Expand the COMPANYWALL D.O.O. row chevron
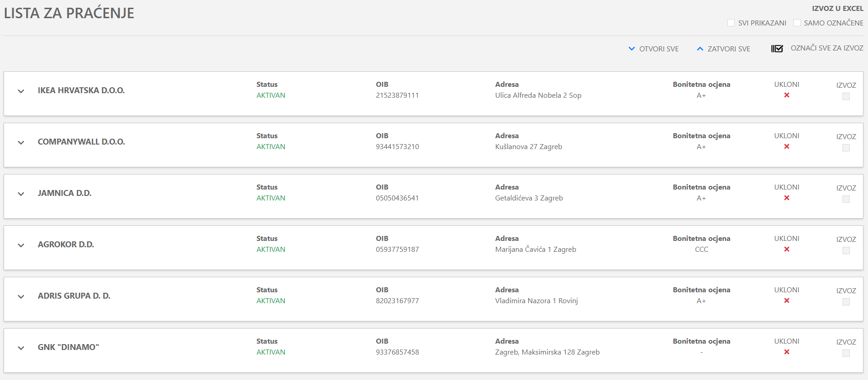868x380 pixels. pos(21,143)
